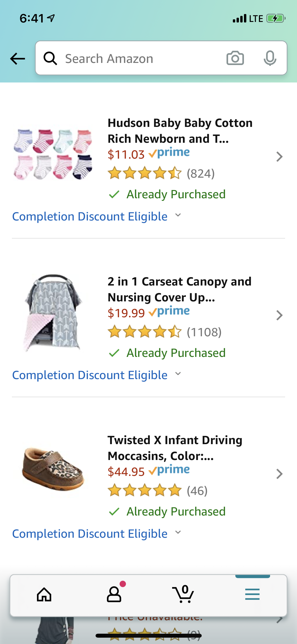Viewport: 297px width, 644px height.
Task: Open the hamburger menu tab
Action: click(x=252, y=594)
